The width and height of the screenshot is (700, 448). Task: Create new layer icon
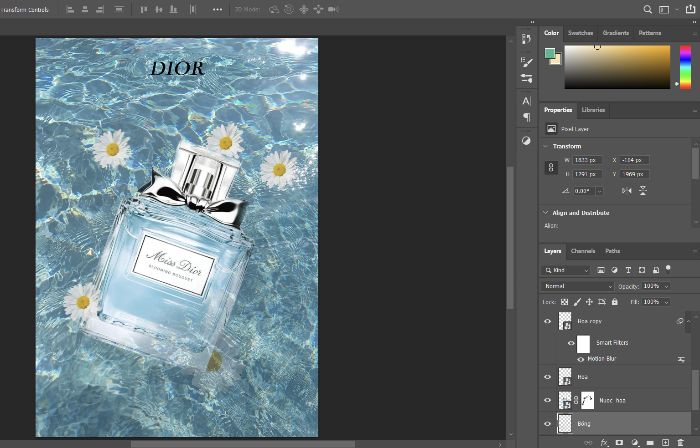(665, 442)
